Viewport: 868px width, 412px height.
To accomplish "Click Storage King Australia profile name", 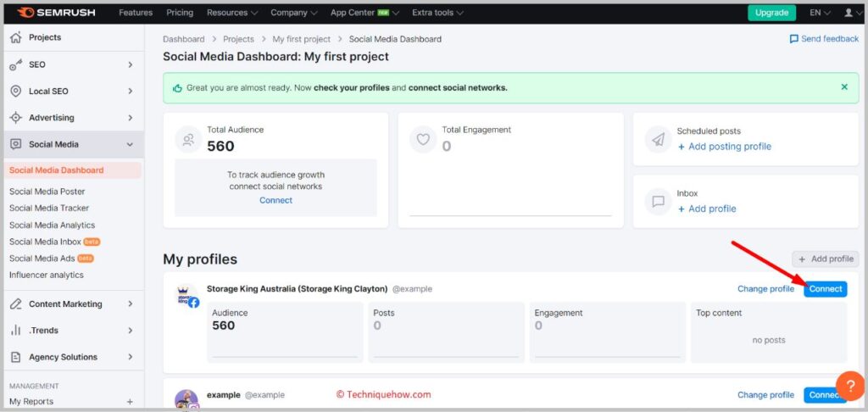I will (x=298, y=289).
